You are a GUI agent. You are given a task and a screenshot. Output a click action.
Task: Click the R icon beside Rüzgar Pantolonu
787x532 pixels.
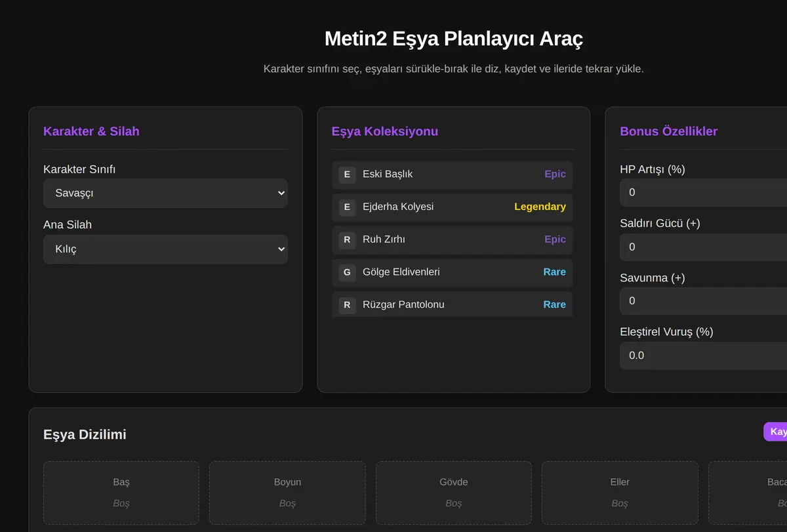[x=347, y=305]
